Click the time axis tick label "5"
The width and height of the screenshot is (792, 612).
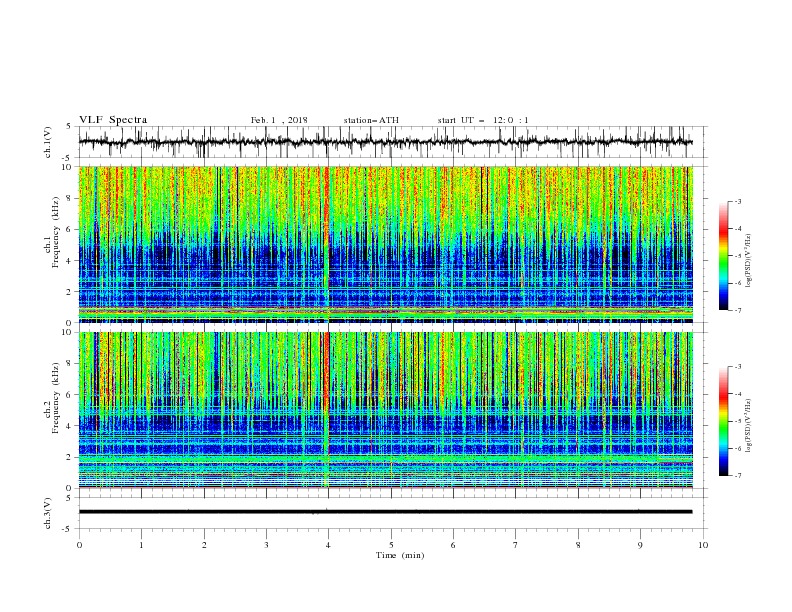pyautogui.click(x=391, y=545)
